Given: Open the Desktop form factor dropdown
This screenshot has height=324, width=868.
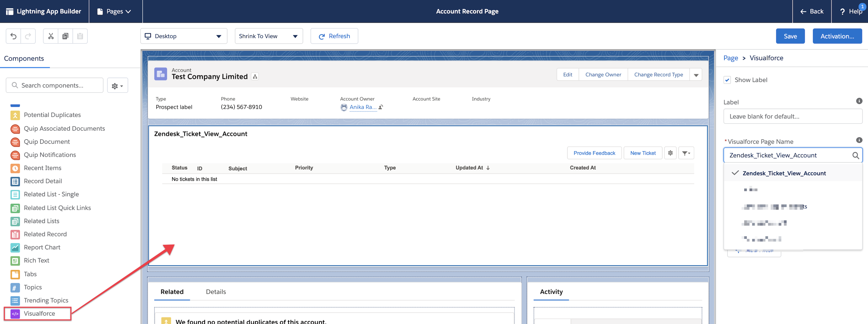Looking at the screenshot, I should 184,36.
